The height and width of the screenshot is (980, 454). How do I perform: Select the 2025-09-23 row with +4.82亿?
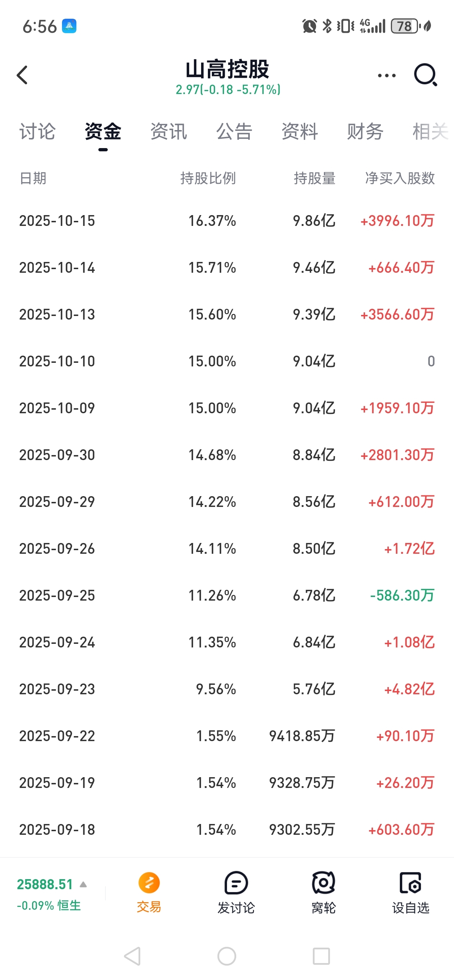pos(227,689)
